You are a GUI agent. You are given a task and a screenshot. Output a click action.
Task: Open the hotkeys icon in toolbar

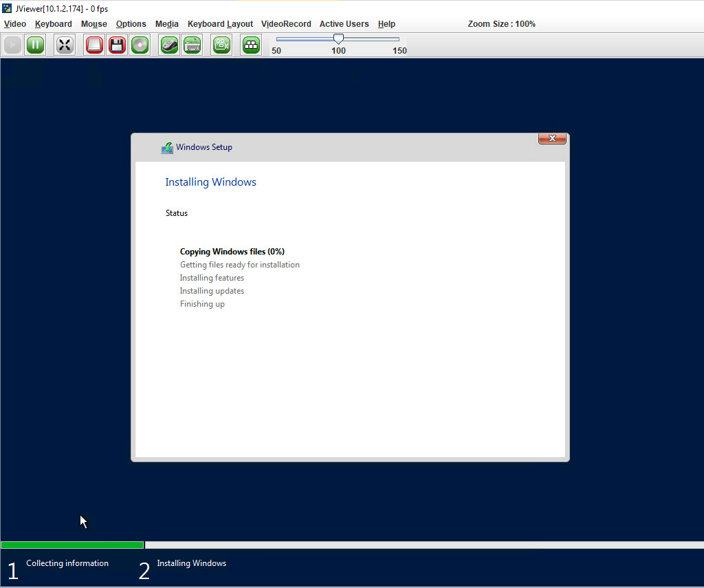[x=251, y=45]
